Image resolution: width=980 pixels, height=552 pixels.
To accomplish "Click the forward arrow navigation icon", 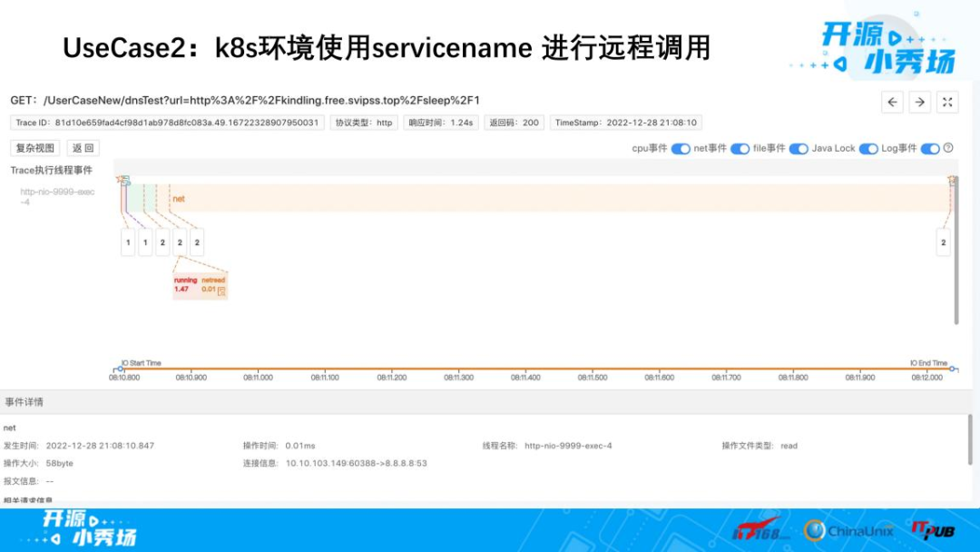I will pyautogui.click(x=920, y=102).
